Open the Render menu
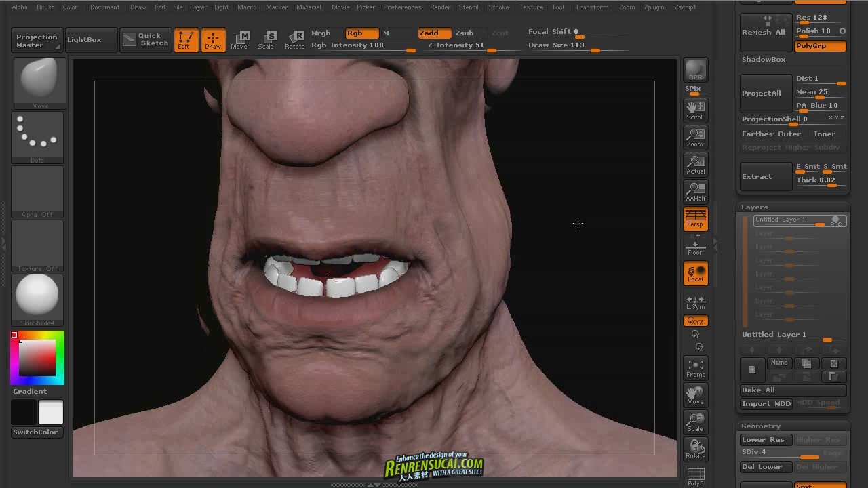Viewport: 868px width, 488px height. [440, 7]
